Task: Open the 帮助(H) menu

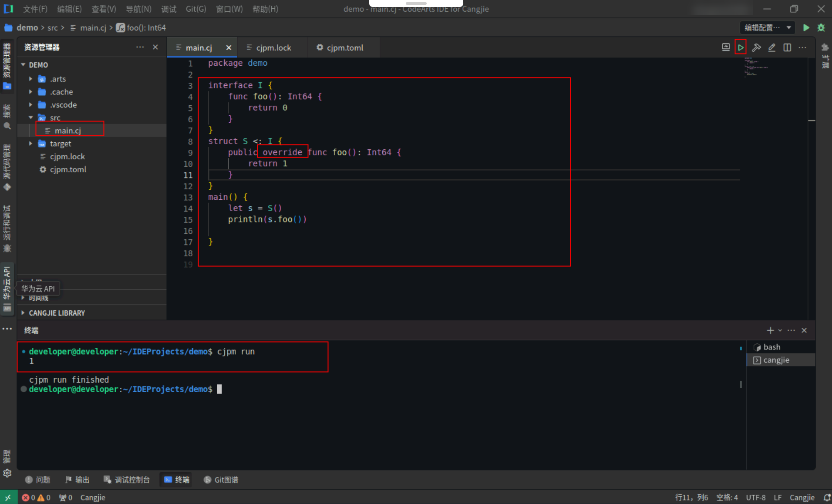Action: pos(265,9)
